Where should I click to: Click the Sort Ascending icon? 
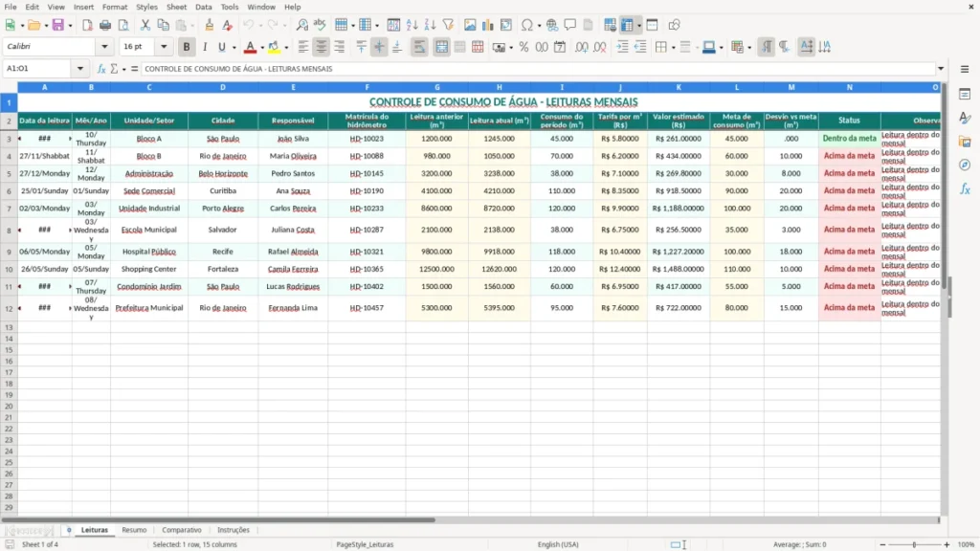[412, 25]
